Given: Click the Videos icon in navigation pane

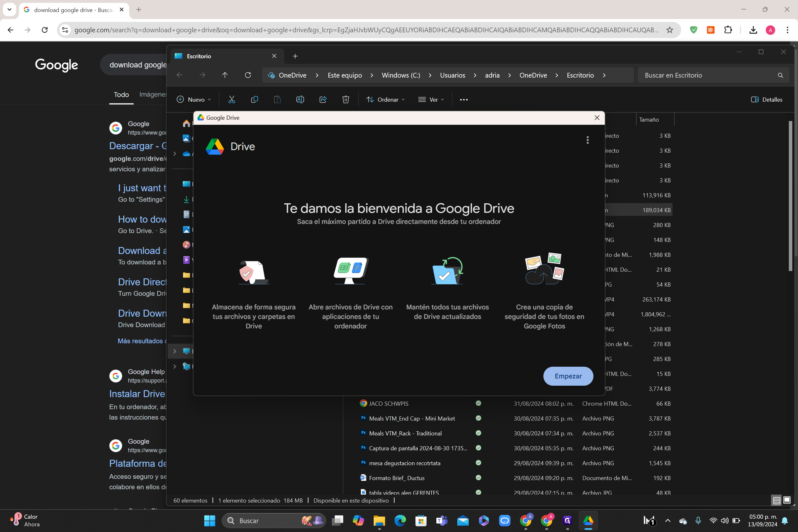Looking at the screenshot, I should (x=186, y=260).
